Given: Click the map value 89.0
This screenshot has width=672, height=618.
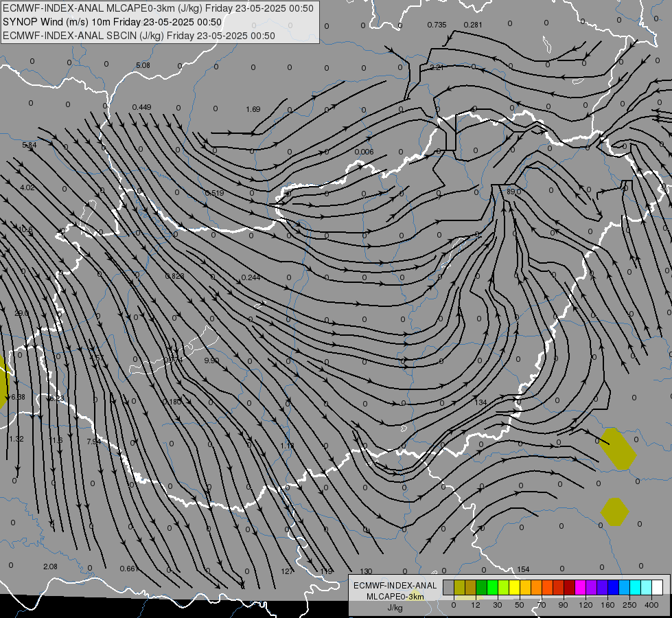Looking at the screenshot, I should (514, 192).
